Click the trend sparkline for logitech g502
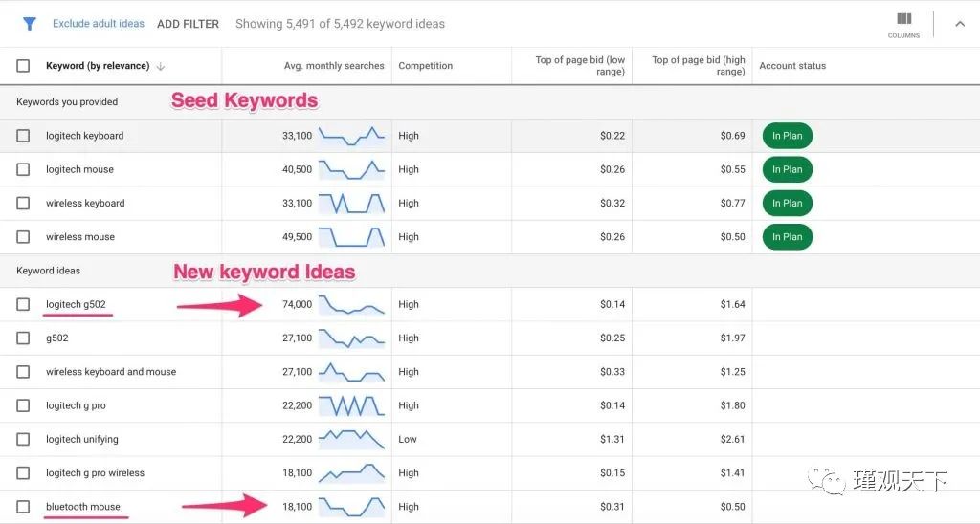Screen dimensions: 980x524 click(x=351, y=305)
